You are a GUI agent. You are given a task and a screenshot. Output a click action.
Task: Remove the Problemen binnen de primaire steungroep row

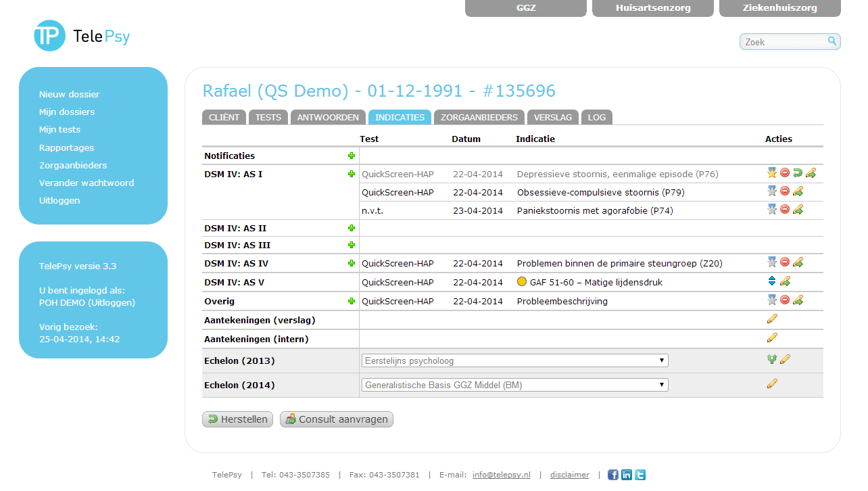click(x=785, y=262)
